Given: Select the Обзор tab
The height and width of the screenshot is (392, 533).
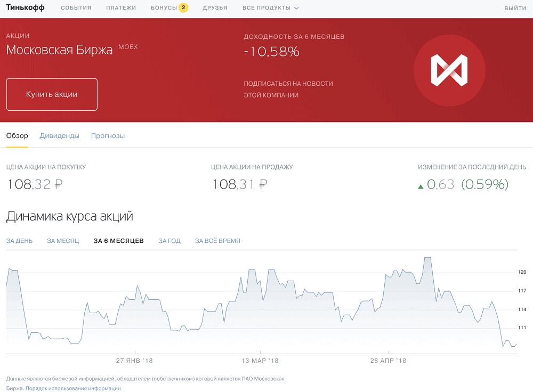Looking at the screenshot, I should coord(17,136).
